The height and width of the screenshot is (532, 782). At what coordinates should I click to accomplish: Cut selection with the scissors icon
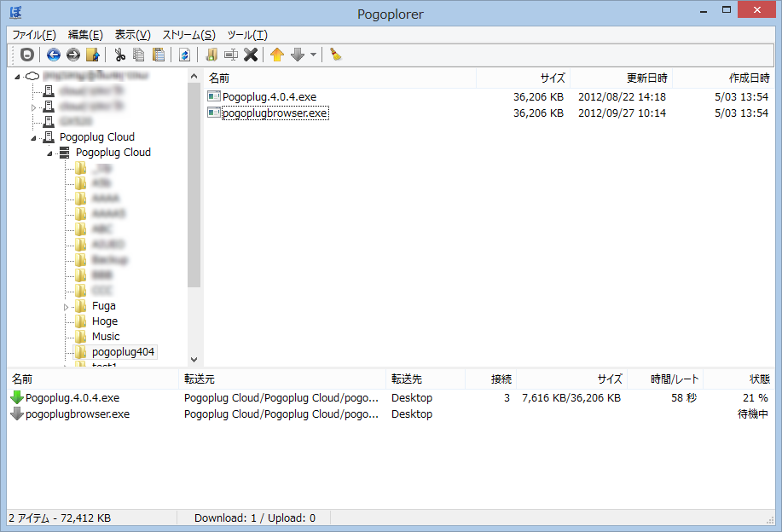(119, 55)
